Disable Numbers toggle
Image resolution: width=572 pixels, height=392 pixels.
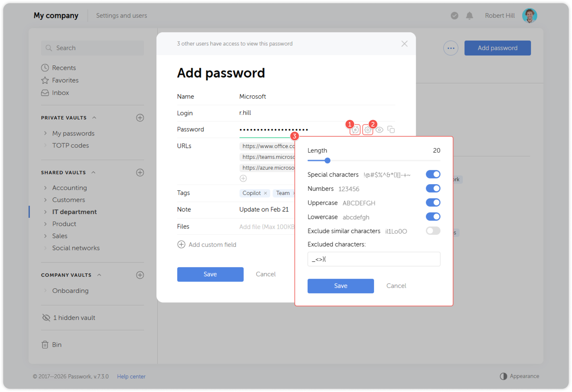[x=433, y=188]
